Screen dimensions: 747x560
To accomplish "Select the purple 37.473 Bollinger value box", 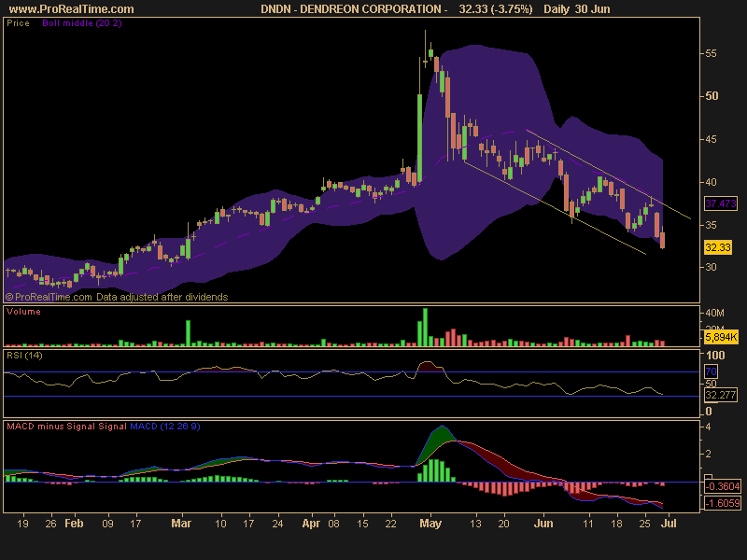I will (x=721, y=203).
